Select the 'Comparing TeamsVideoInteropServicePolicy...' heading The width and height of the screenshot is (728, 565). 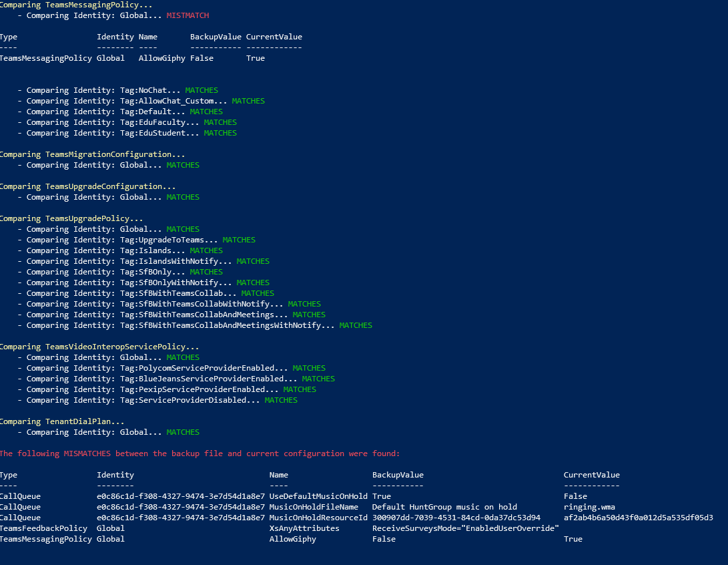coord(99,347)
